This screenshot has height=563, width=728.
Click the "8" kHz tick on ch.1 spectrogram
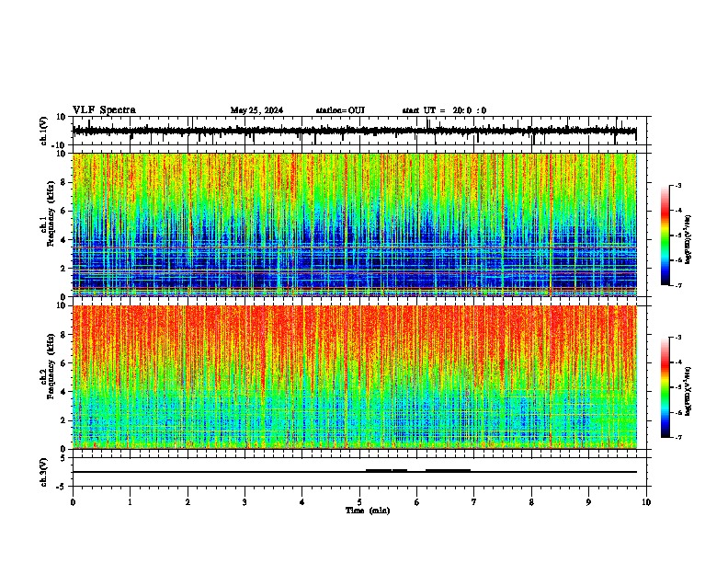63,182
